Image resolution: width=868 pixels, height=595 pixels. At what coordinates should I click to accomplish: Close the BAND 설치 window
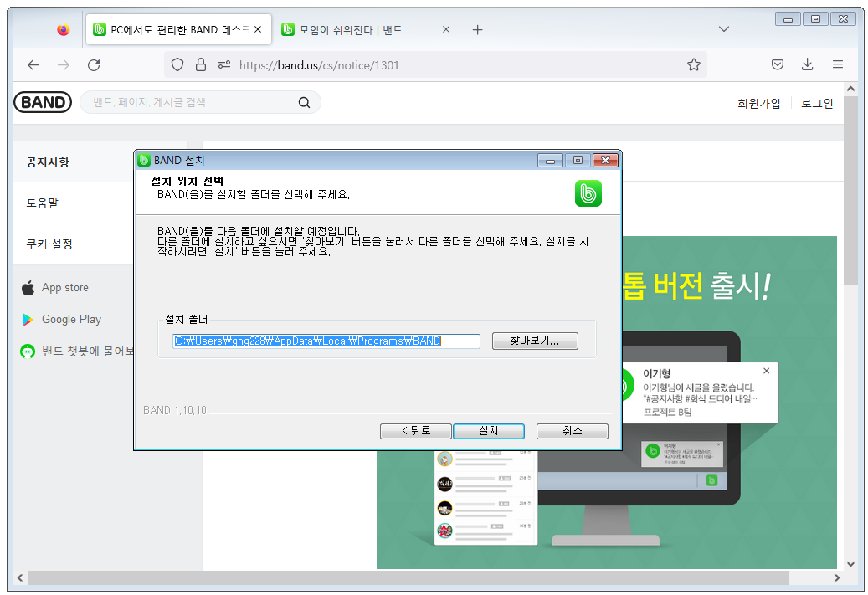[x=605, y=161]
